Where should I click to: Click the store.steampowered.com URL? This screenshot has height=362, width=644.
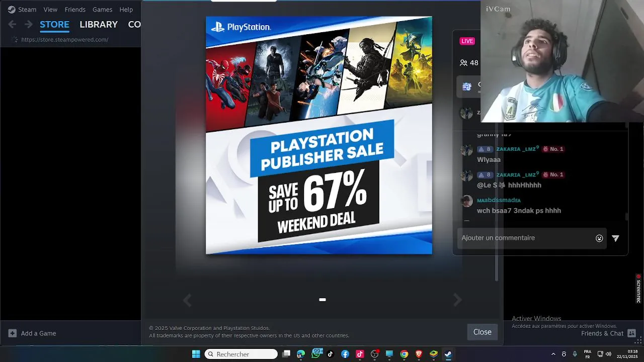(65, 40)
